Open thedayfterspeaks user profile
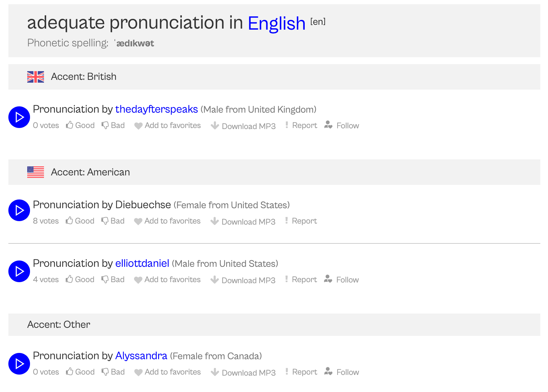This screenshot has width=548, height=392. click(x=156, y=110)
